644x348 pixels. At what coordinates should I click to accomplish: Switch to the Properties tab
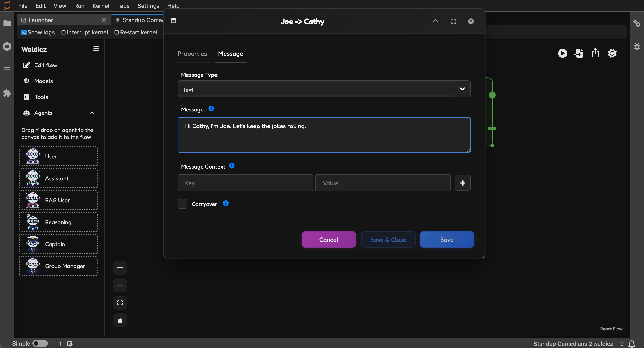coord(192,54)
